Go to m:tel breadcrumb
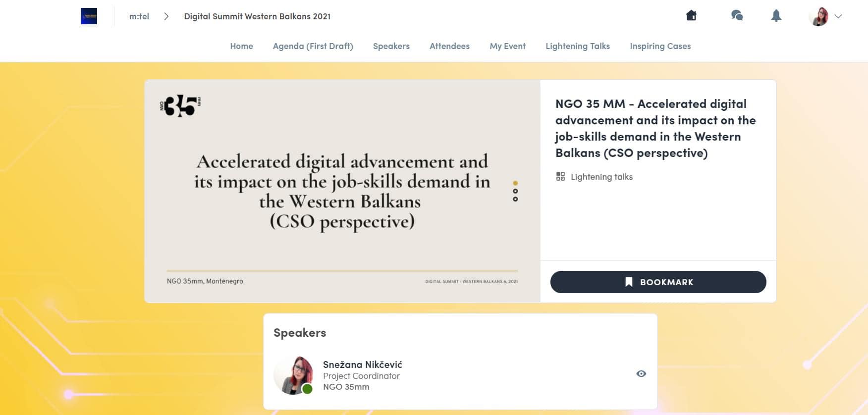This screenshot has height=415, width=868. pos(139,16)
